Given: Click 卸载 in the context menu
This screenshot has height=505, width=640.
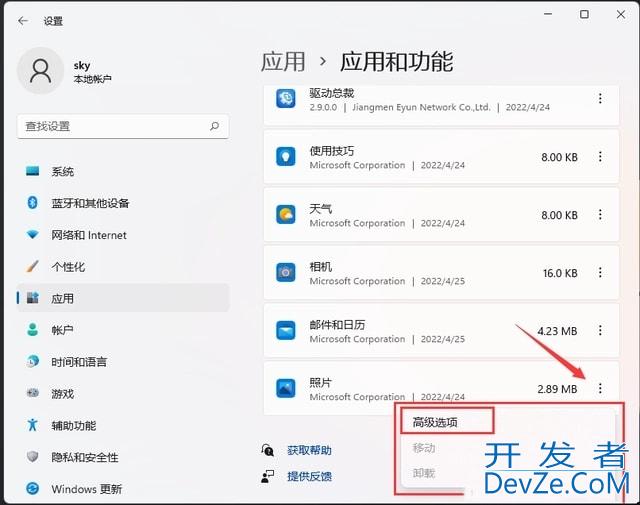Looking at the screenshot, I should (x=424, y=474).
